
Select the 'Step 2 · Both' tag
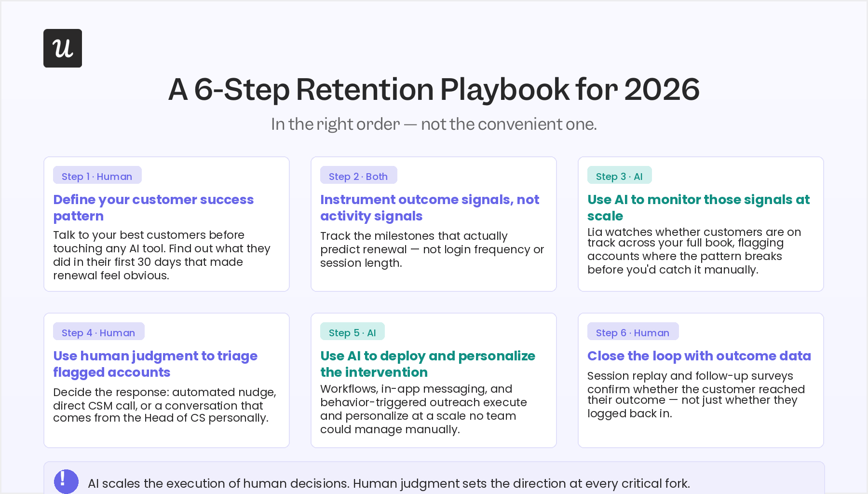359,175
